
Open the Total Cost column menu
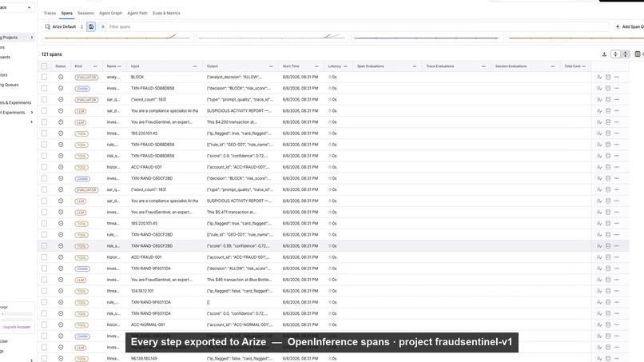pos(583,66)
